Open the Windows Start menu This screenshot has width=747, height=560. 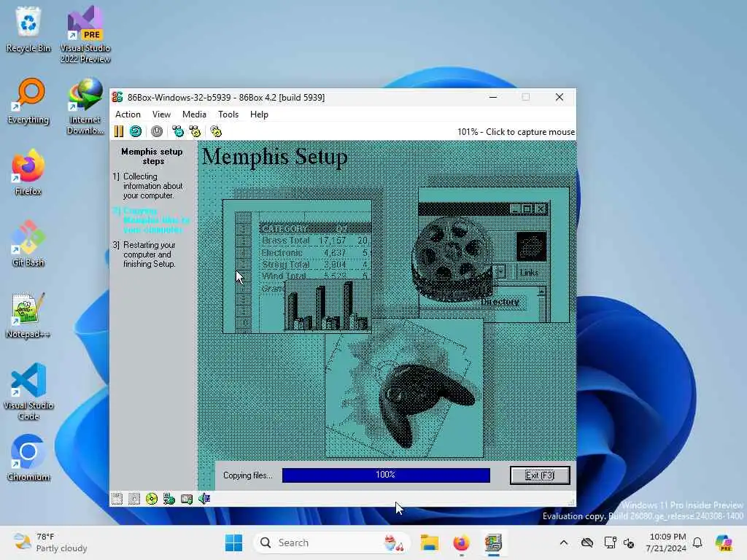[233, 542]
